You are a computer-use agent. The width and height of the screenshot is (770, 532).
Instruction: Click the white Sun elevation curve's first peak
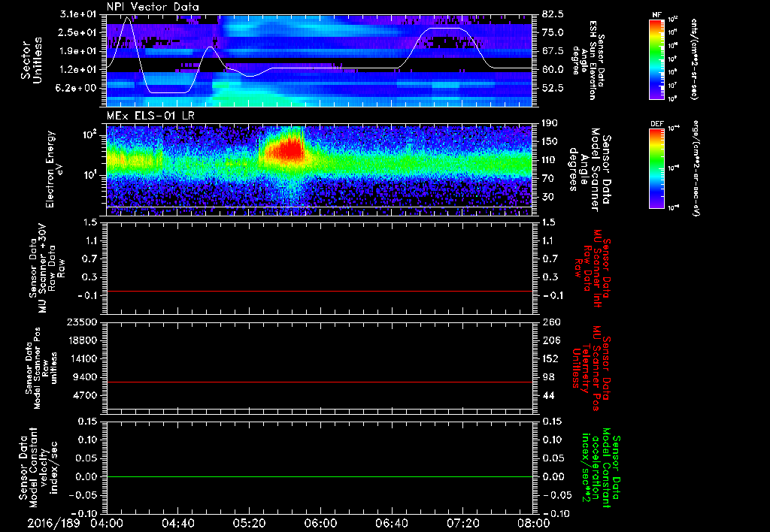tap(128, 18)
